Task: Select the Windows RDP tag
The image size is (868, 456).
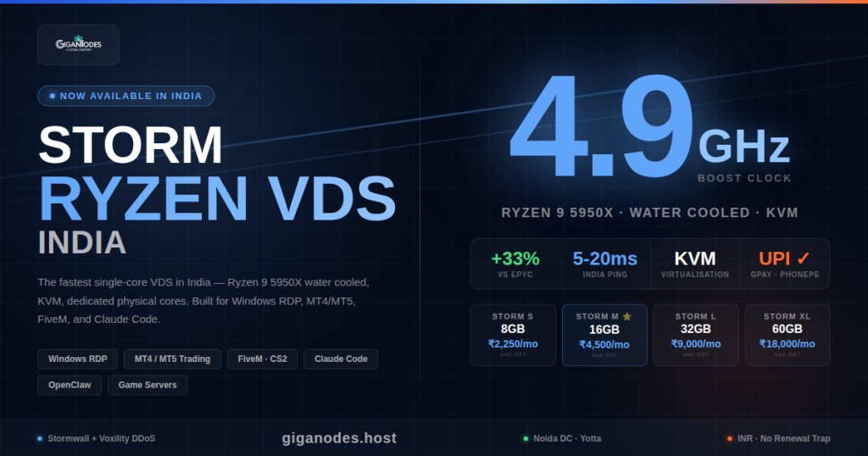Action: pos(77,359)
